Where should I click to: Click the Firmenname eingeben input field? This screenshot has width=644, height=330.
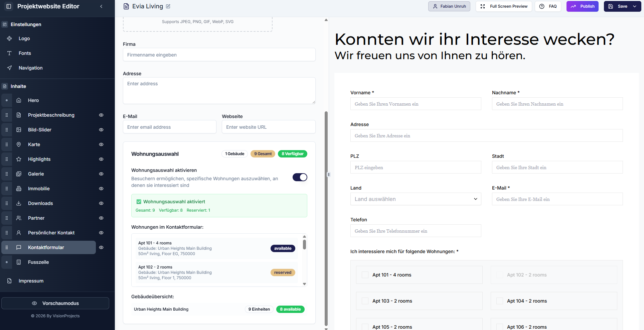[219, 54]
